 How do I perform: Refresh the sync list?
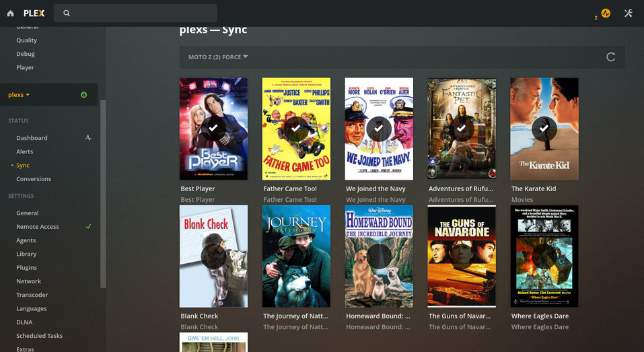click(611, 57)
